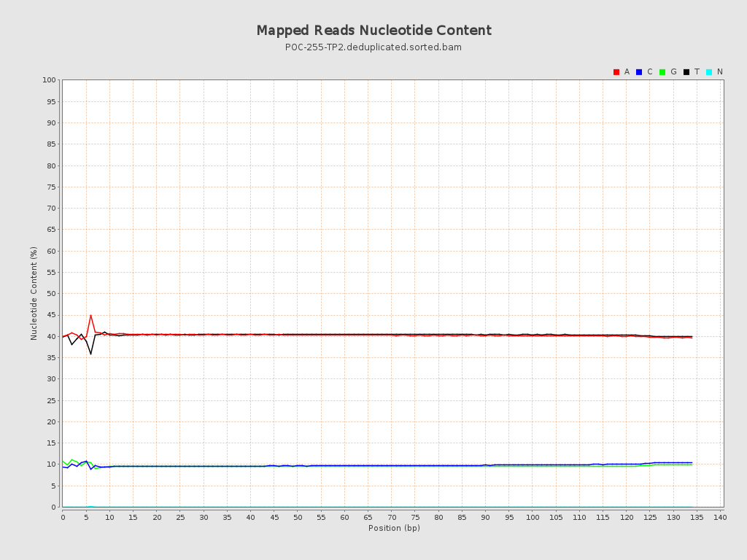Click the chart title 'Mapped Reads Nucleotide Content'

click(374, 31)
